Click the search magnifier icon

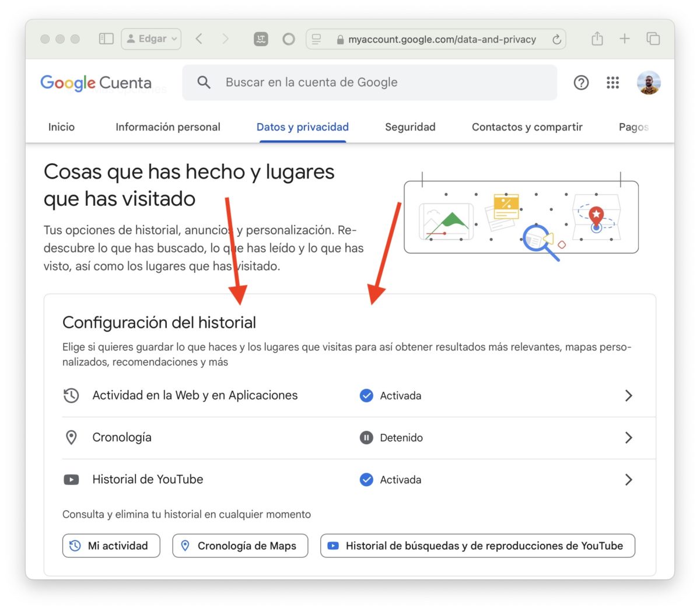tap(204, 82)
